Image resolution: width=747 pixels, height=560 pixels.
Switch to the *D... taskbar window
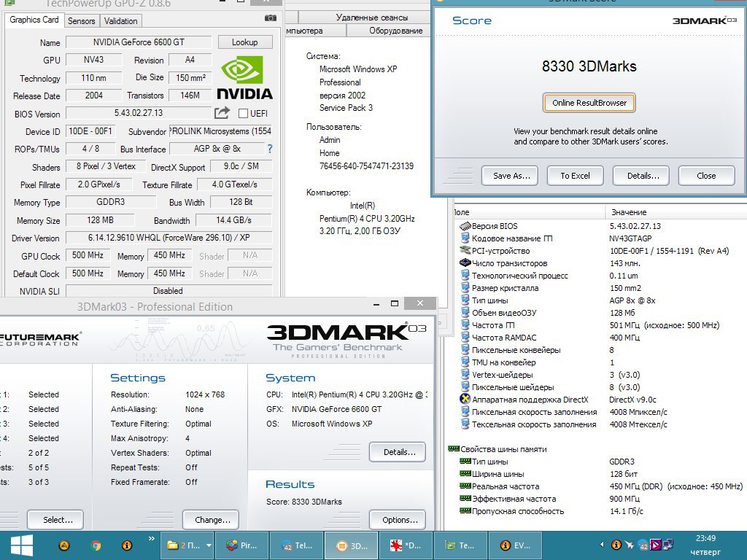tap(406, 545)
